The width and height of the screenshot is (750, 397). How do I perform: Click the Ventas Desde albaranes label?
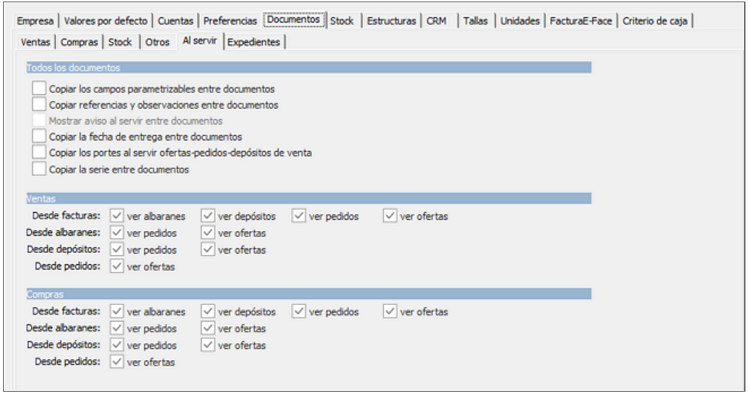[63, 232]
